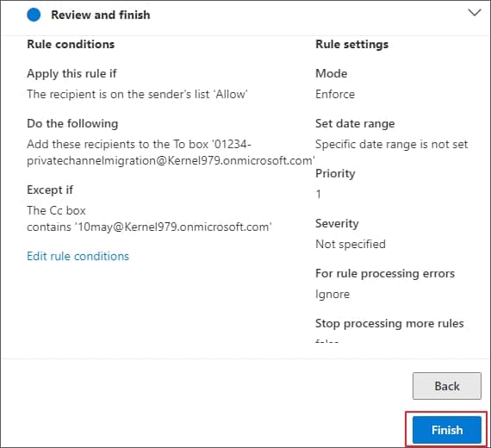This screenshot has width=491, height=448.
Task: Click the Ignore rule processing errors value
Action: (x=333, y=294)
